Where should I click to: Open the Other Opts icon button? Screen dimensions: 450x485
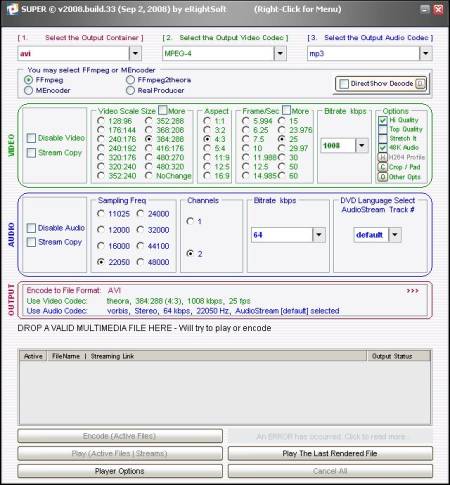[x=382, y=176]
